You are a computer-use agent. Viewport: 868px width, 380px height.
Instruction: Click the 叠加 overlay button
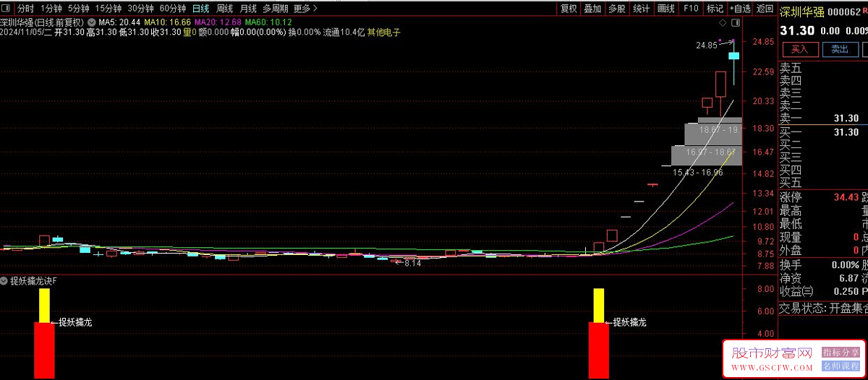(x=592, y=9)
